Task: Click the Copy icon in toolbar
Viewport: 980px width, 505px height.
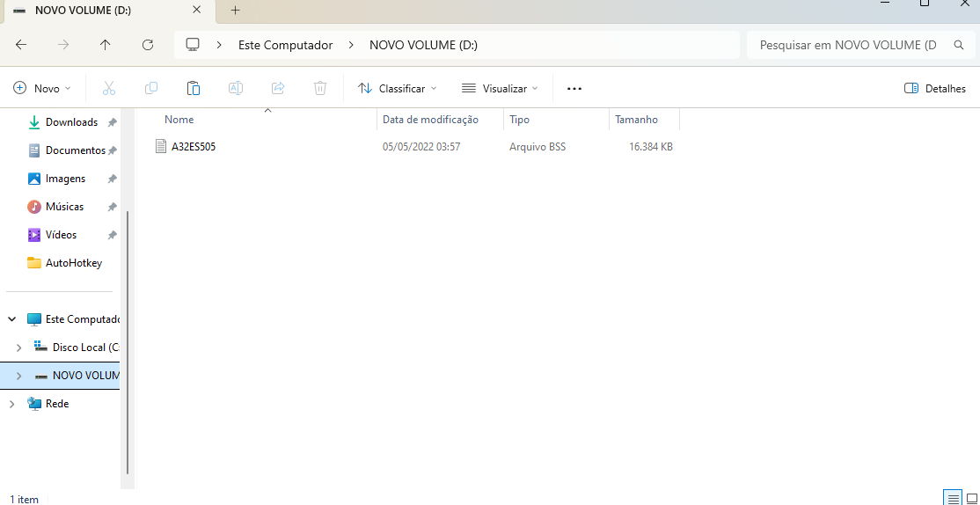Action: click(150, 88)
